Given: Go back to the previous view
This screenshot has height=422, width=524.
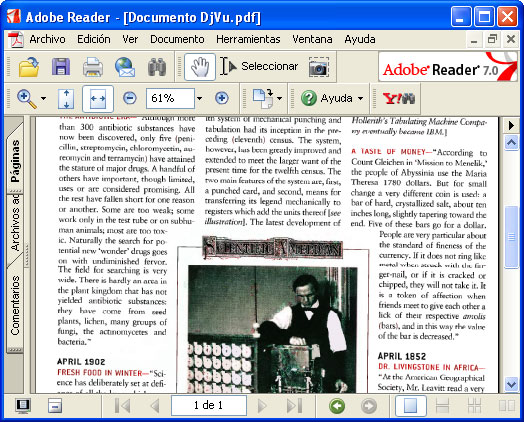Looking at the screenshot, I should point(337,406).
